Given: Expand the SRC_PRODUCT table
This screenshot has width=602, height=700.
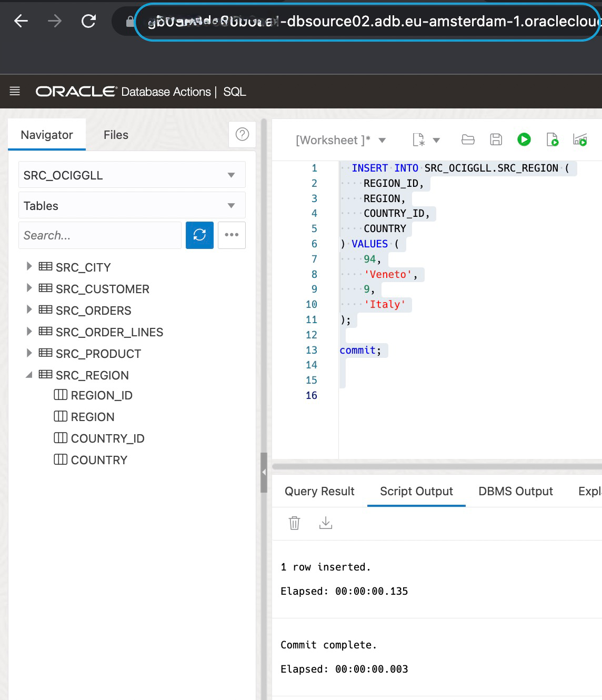Looking at the screenshot, I should 29,353.
